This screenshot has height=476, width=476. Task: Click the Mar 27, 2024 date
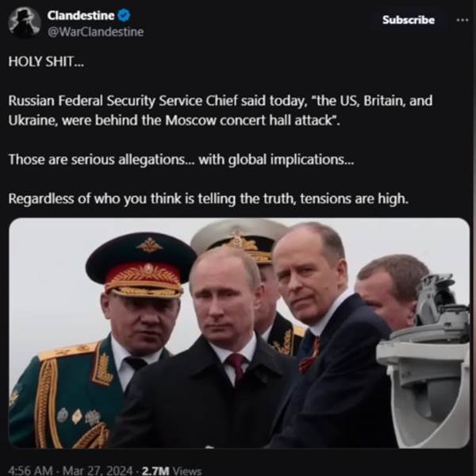(98, 470)
